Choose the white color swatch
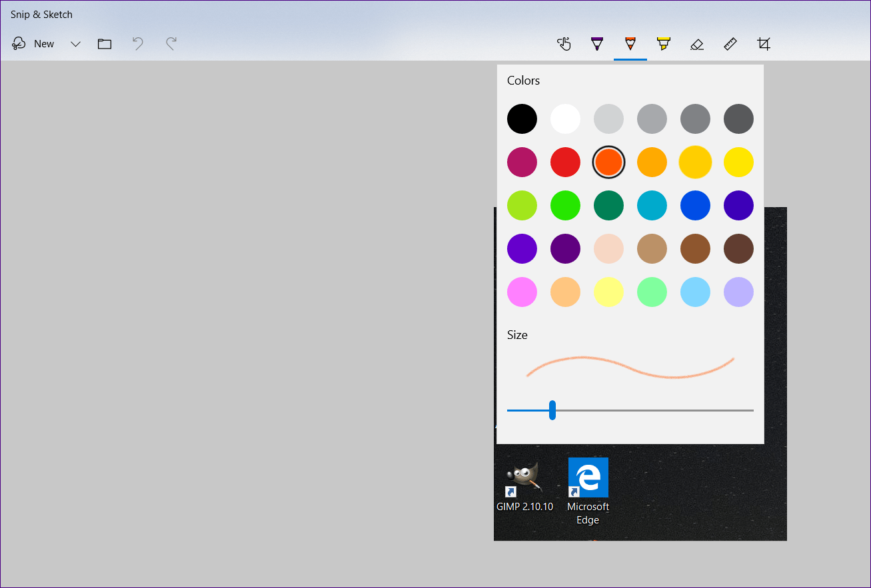The width and height of the screenshot is (871, 588). click(x=565, y=119)
